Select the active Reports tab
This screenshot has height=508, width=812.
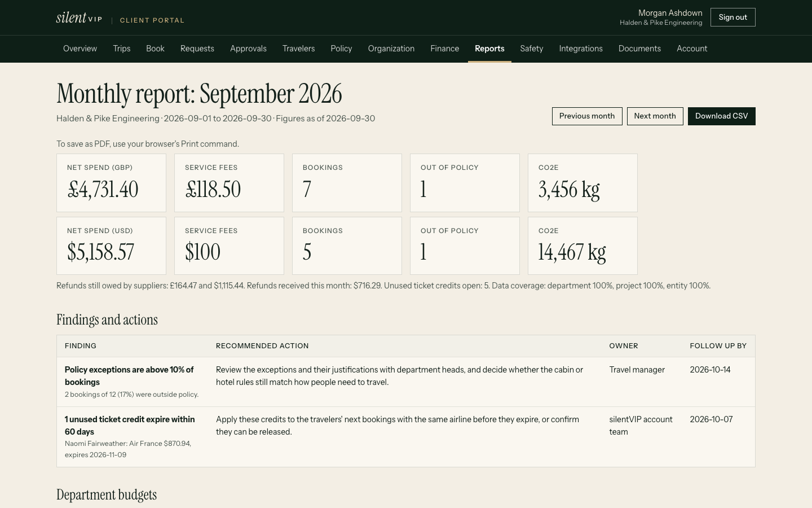[489, 49]
